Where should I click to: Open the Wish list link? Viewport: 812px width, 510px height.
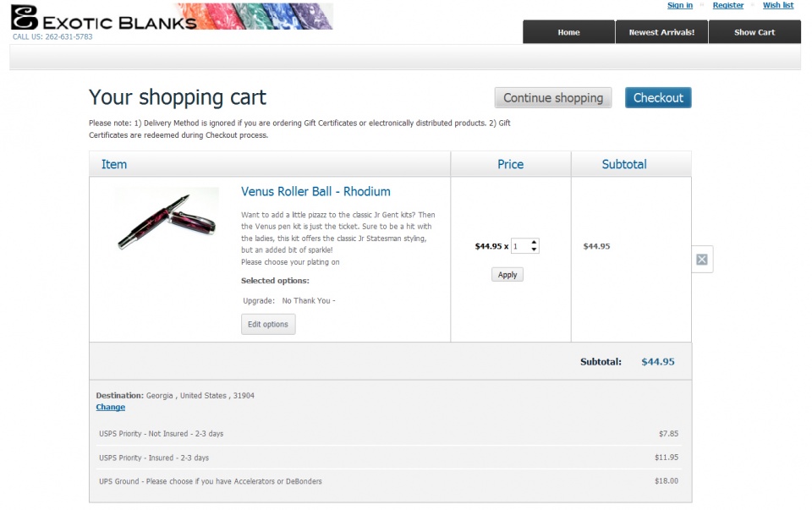tap(778, 5)
